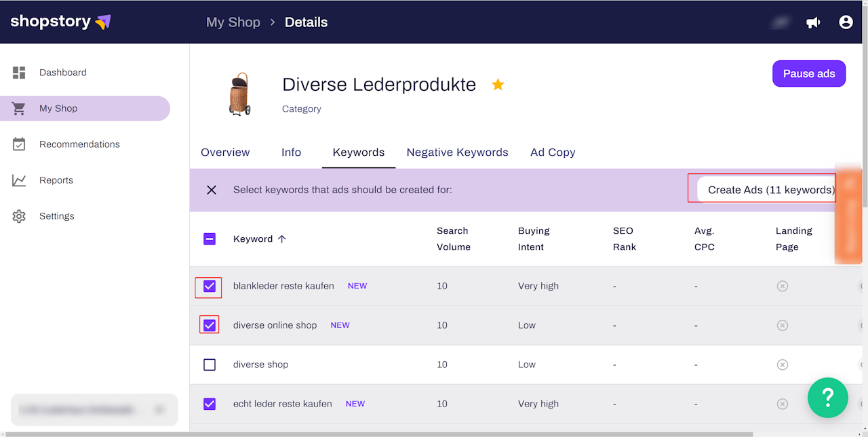
Task: Switch to the Negative Keywords tab
Action: (457, 152)
